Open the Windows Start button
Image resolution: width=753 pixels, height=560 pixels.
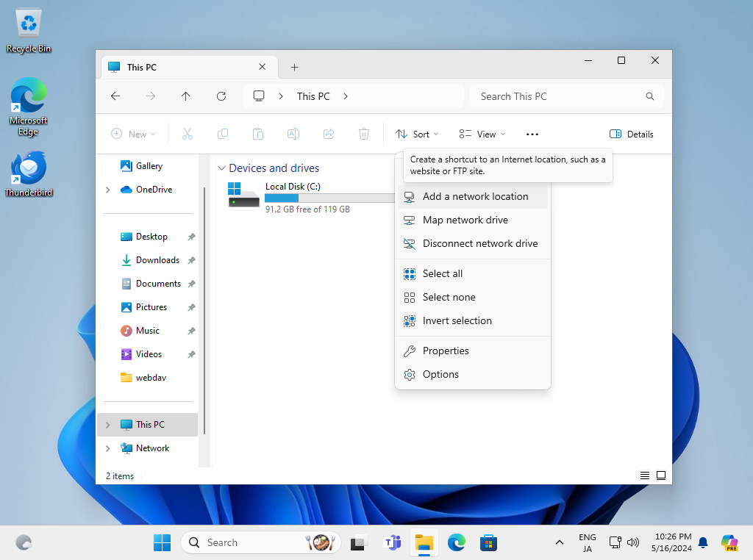click(162, 542)
